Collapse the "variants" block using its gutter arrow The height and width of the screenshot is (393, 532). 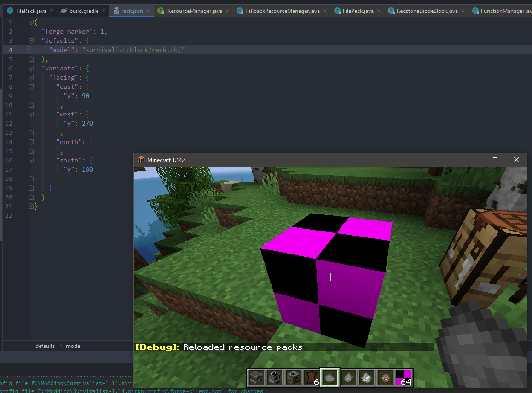(x=31, y=68)
